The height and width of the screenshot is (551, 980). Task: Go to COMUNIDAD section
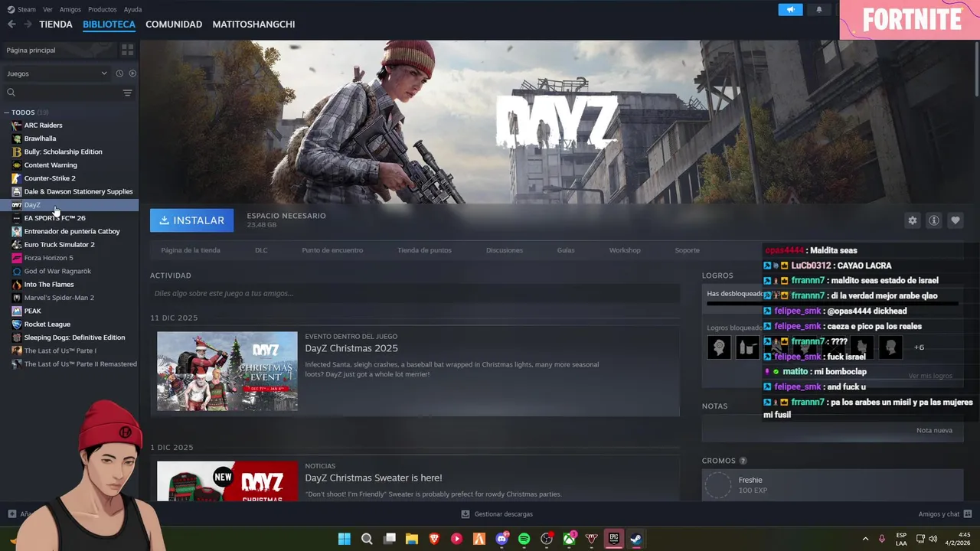174,24
